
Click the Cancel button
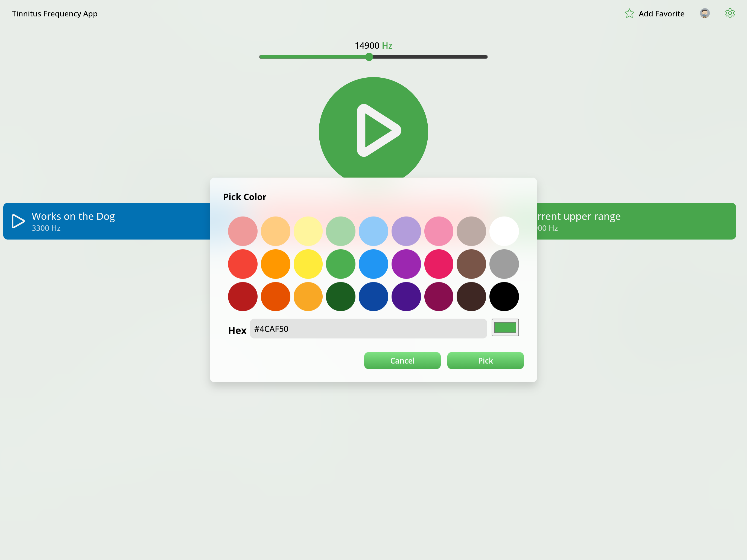402,361
